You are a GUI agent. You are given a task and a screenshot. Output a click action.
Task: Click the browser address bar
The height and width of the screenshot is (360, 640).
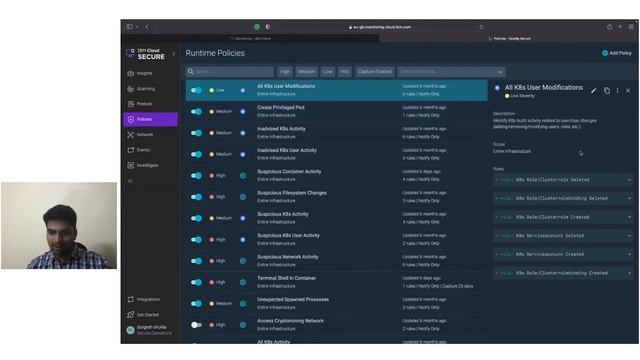coord(380,27)
